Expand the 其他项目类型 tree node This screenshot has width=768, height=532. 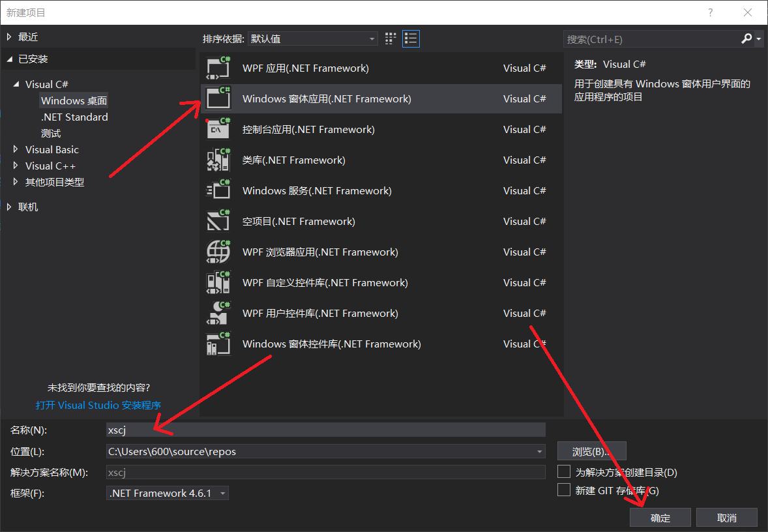point(16,182)
